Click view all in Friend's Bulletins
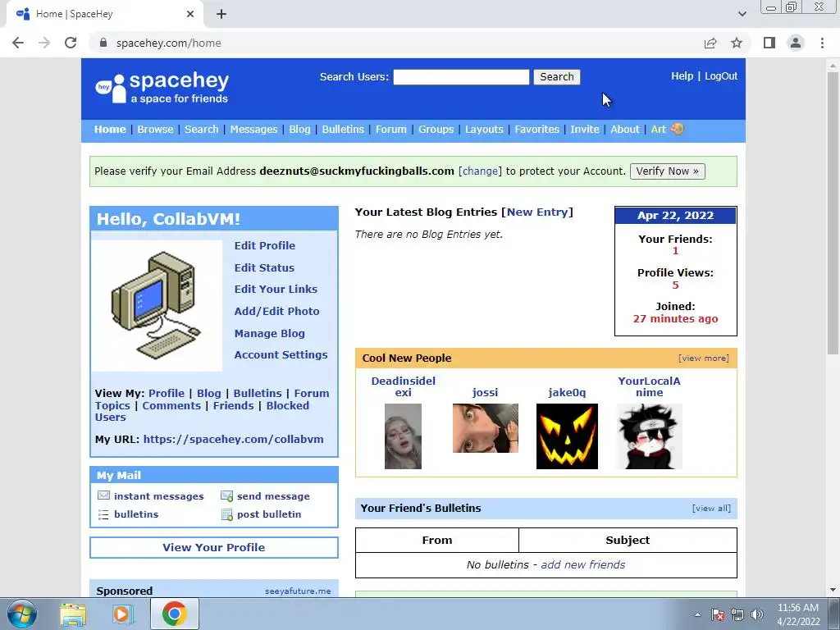The width and height of the screenshot is (840, 630). 711,509
